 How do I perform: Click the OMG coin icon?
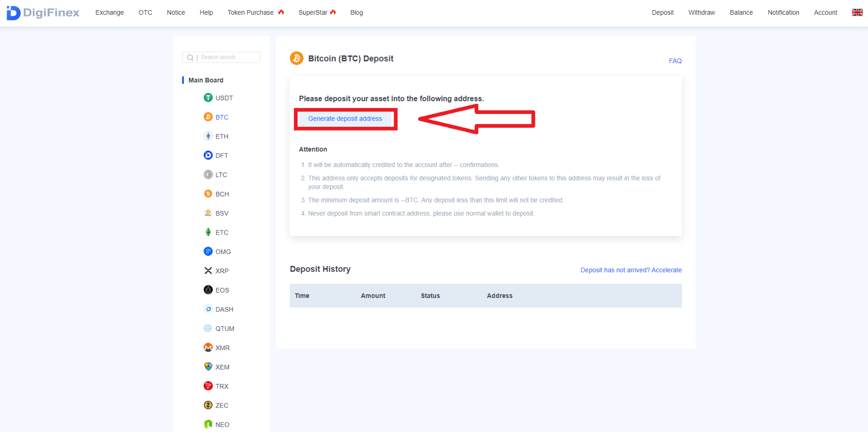(x=208, y=251)
